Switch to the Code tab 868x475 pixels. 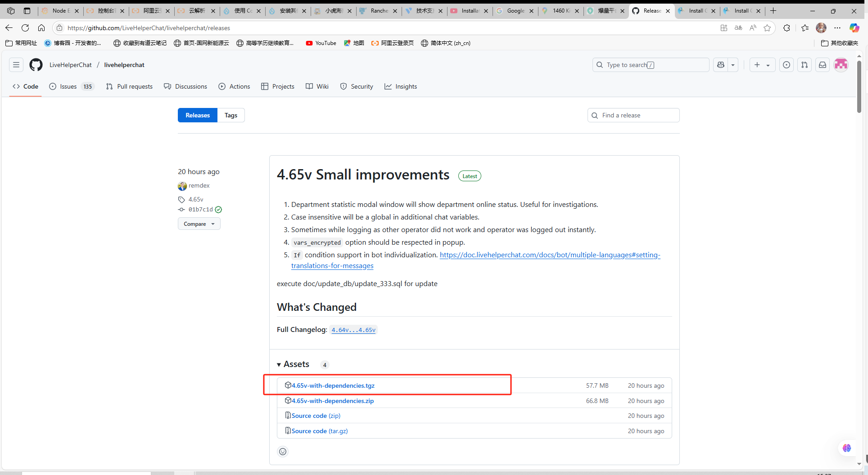pos(26,86)
